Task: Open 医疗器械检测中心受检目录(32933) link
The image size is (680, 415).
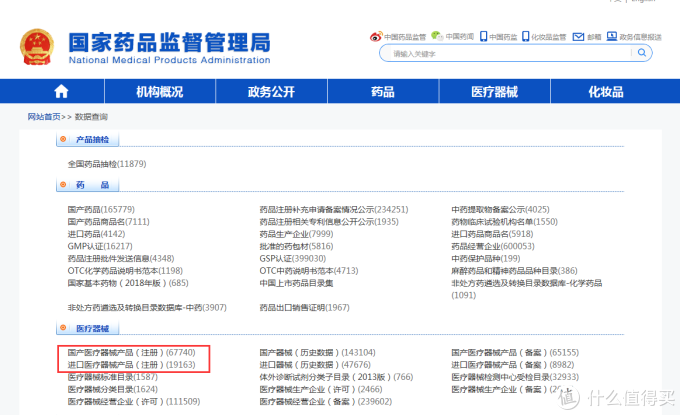Action: click(x=515, y=377)
